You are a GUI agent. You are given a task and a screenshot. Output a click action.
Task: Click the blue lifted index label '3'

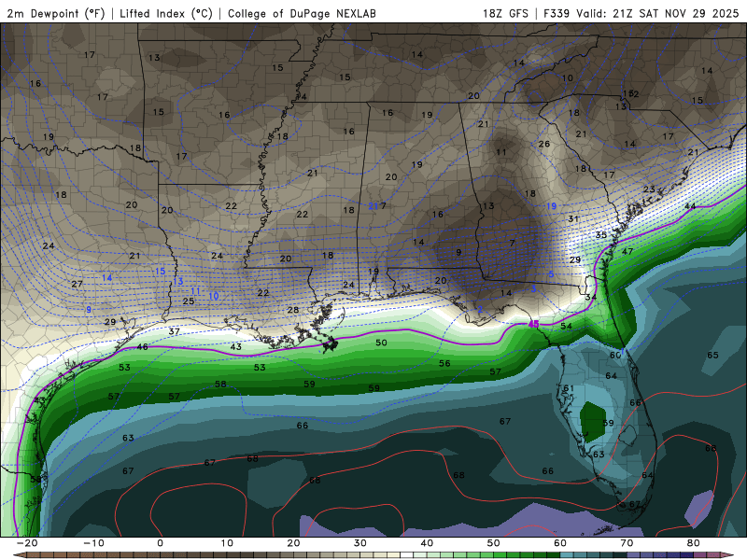point(533,289)
